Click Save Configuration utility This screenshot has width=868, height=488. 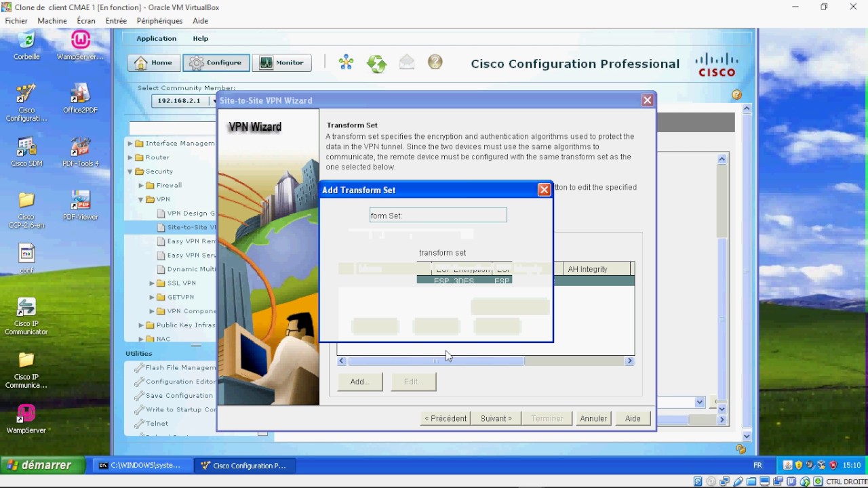tap(174, 396)
